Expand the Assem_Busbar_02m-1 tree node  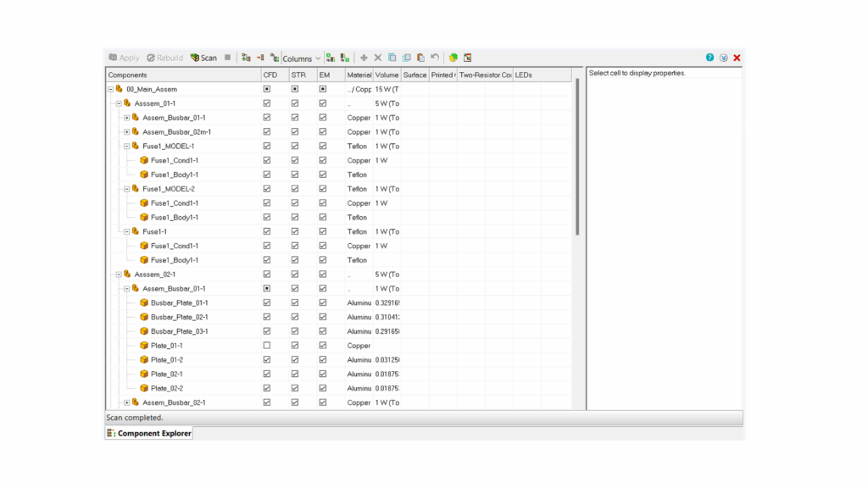click(x=126, y=131)
